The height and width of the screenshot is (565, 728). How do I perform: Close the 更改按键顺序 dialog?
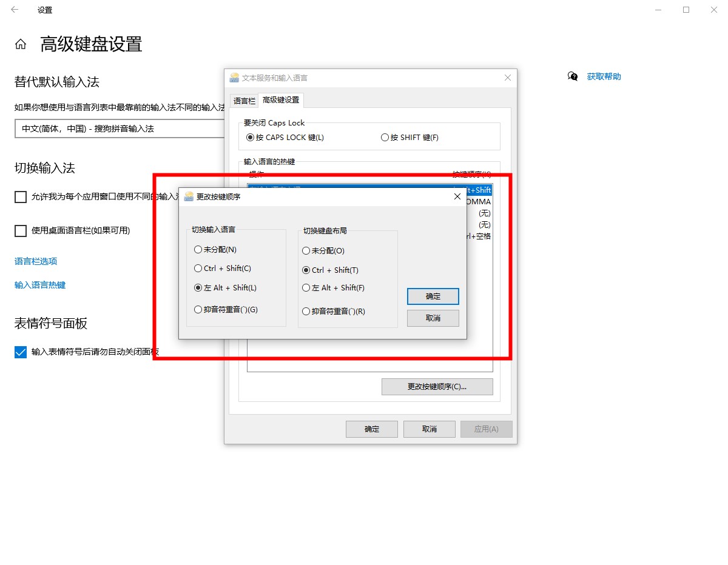tap(457, 196)
